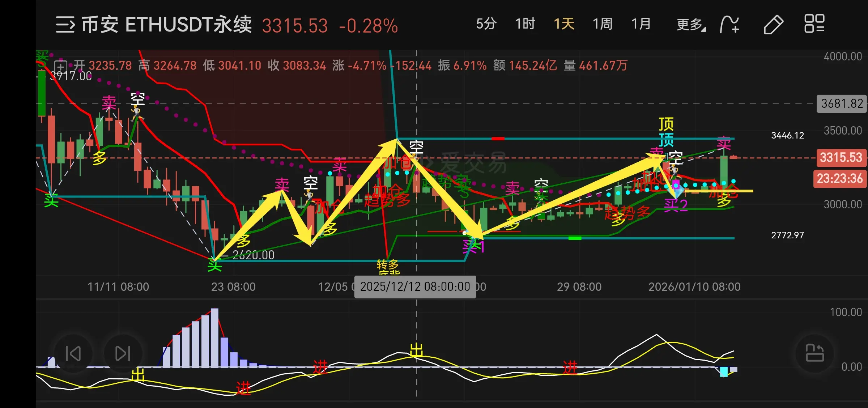This screenshot has height=408, width=868.
Task: Click the 2025/12/12 08:00:00 date label
Action: pyautogui.click(x=415, y=287)
